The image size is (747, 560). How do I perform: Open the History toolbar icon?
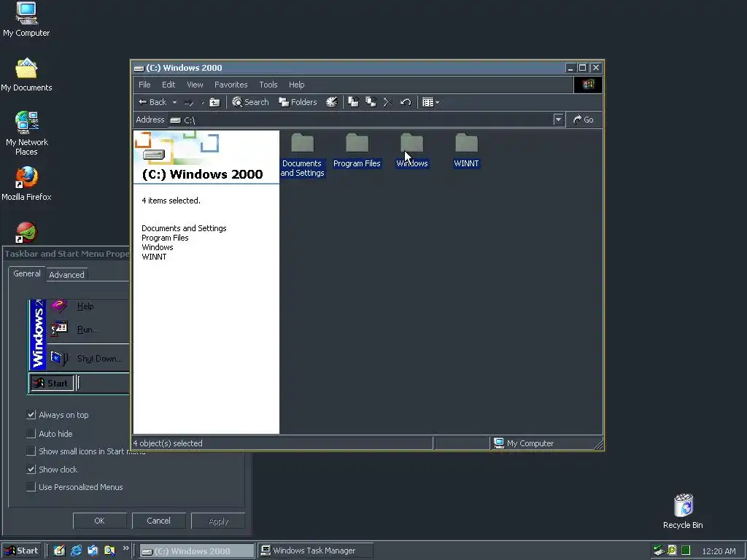(332, 102)
